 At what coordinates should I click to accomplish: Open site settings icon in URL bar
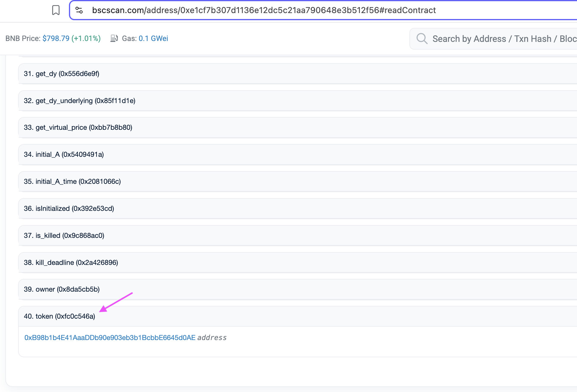coord(79,10)
